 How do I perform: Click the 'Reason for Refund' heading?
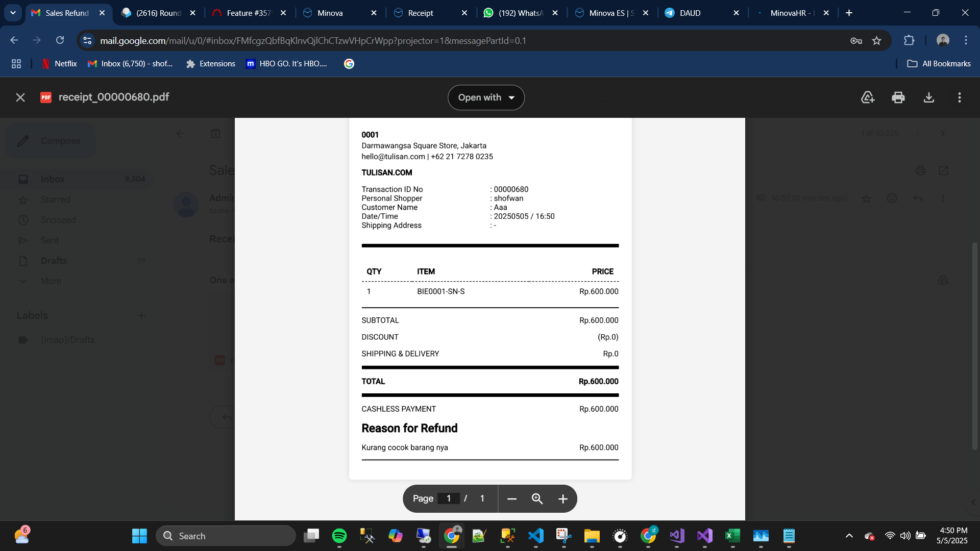coord(409,429)
